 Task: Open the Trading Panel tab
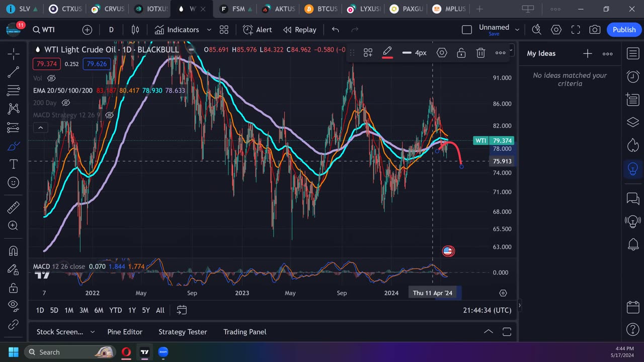click(245, 332)
